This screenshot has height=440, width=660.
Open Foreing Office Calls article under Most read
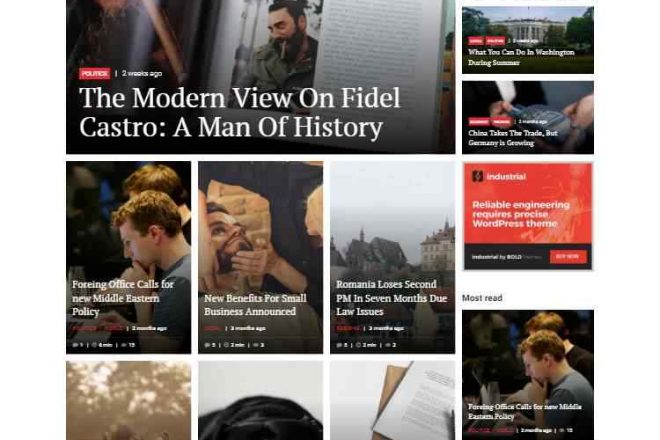point(524,411)
